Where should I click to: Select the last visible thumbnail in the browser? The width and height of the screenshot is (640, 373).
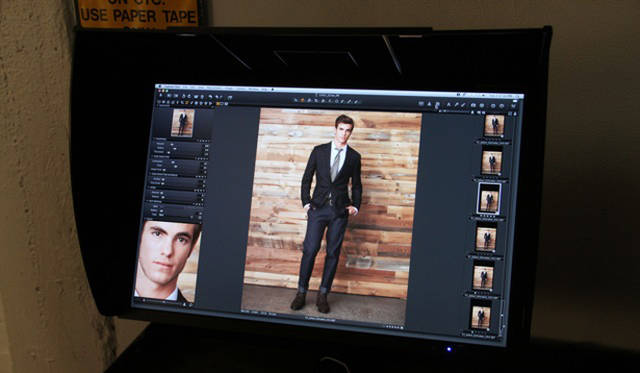[x=480, y=317]
